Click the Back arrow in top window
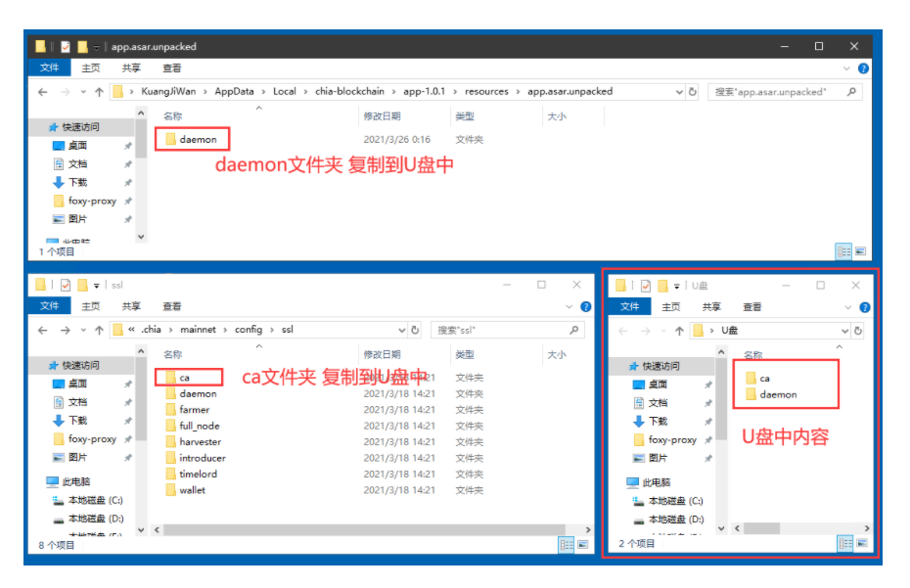The height and width of the screenshot is (588, 910). tap(42, 92)
